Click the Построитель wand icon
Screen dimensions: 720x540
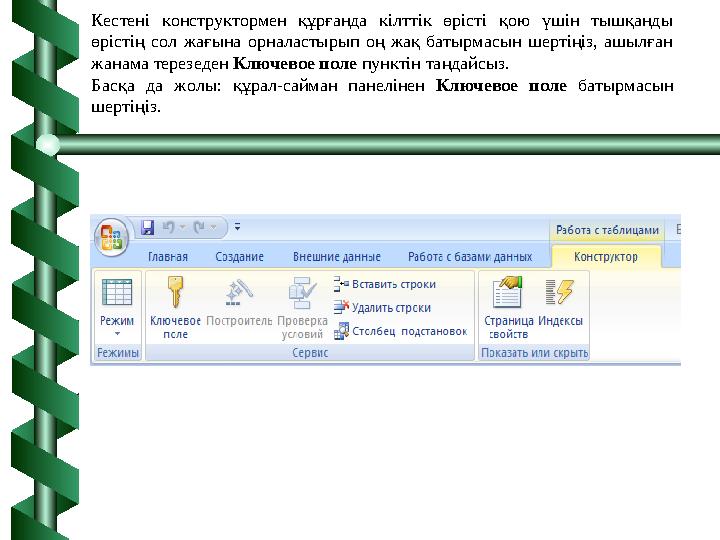click(x=239, y=293)
